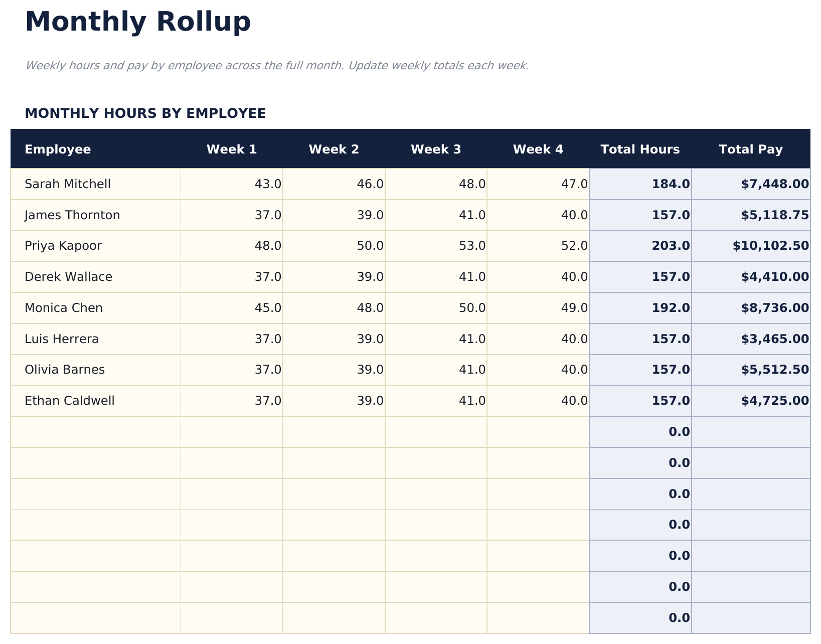The height and width of the screenshot is (644, 821).
Task: Click the Monthly Rollup title heading
Action: (x=138, y=21)
